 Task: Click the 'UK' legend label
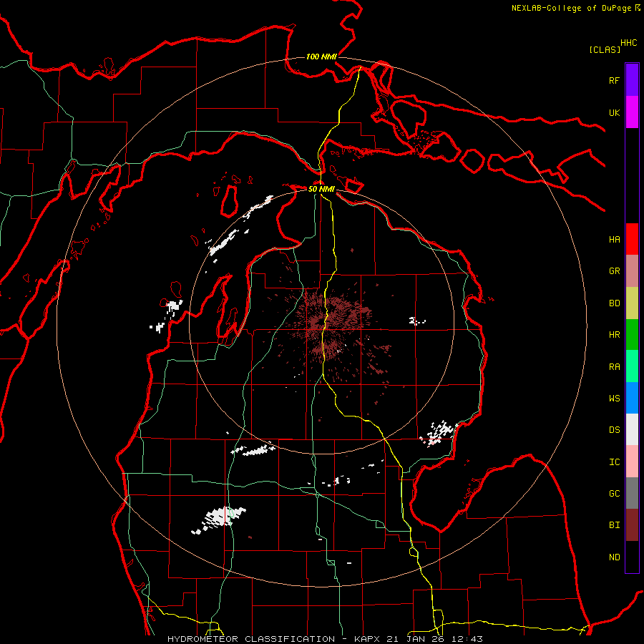click(x=614, y=112)
